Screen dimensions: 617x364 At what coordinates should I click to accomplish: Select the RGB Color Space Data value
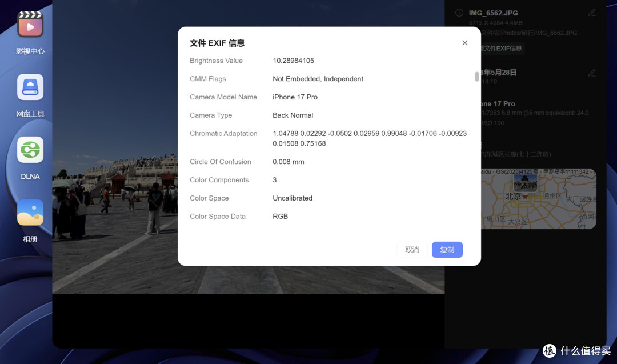point(280,217)
